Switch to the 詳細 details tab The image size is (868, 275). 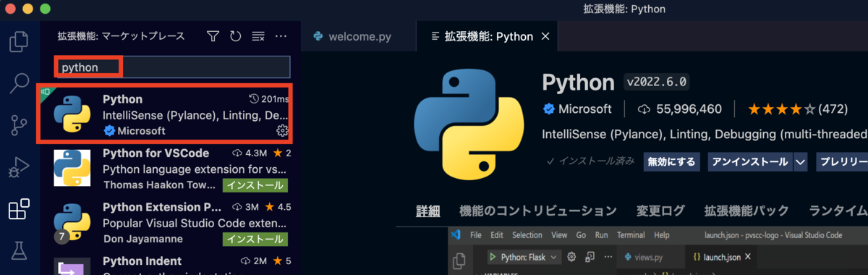point(428,211)
